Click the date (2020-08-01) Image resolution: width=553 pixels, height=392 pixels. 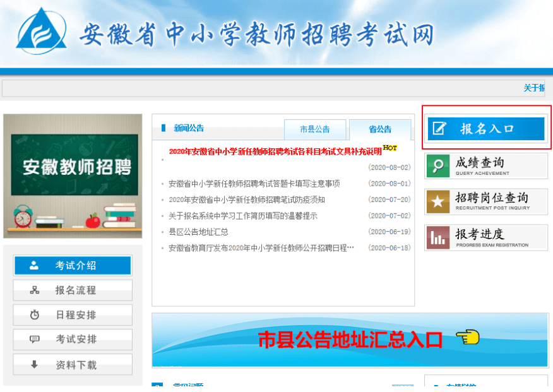[389, 184]
